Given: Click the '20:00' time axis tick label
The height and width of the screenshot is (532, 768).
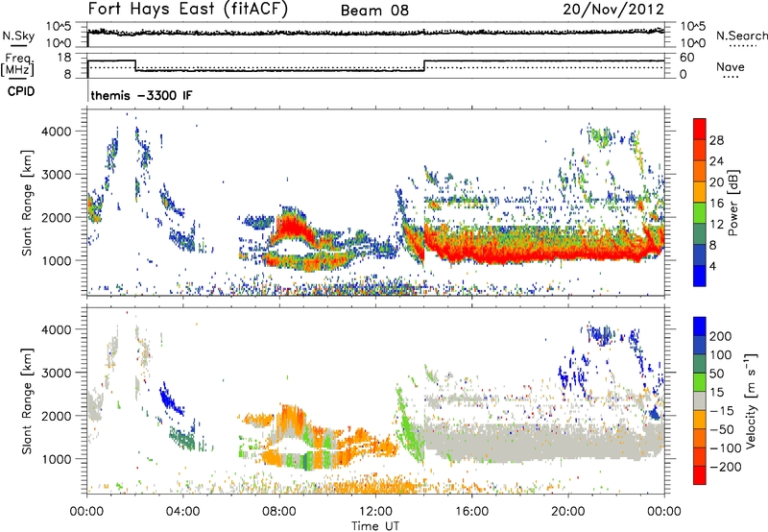Looking at the screenshot, I should click(567, 512).
